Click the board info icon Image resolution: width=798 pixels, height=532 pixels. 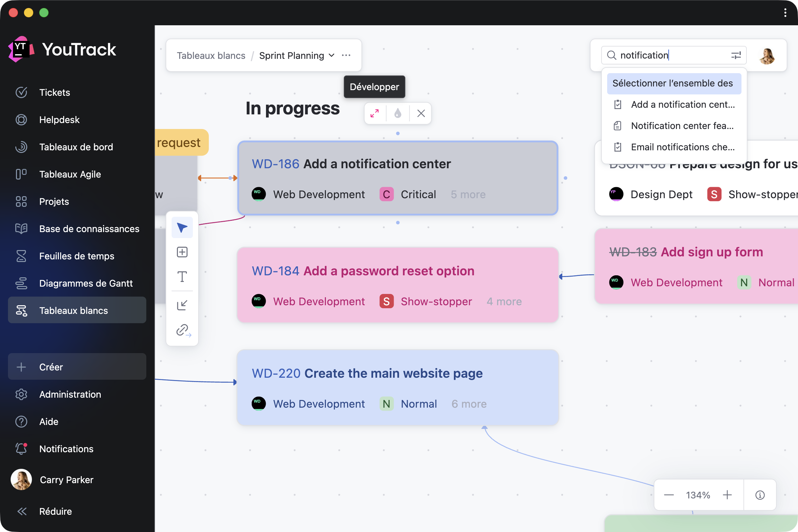coord(760,495)
